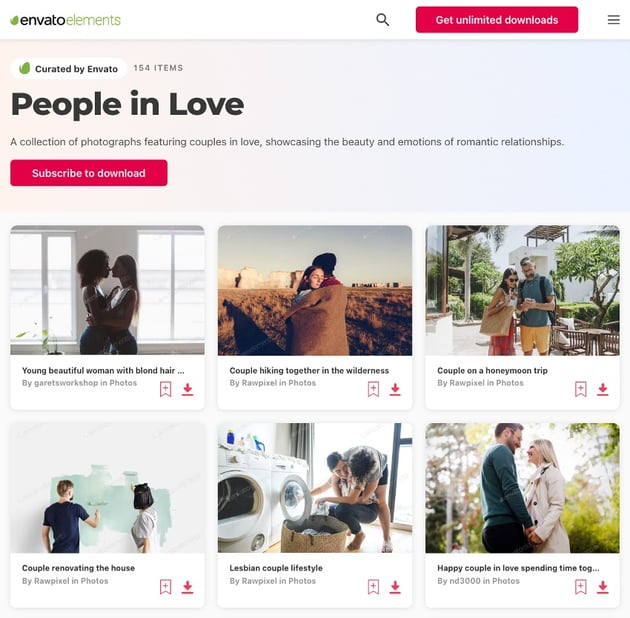630x618 pixels.
Task: Download Happy couple in love photo
Action: coord(602,587)
